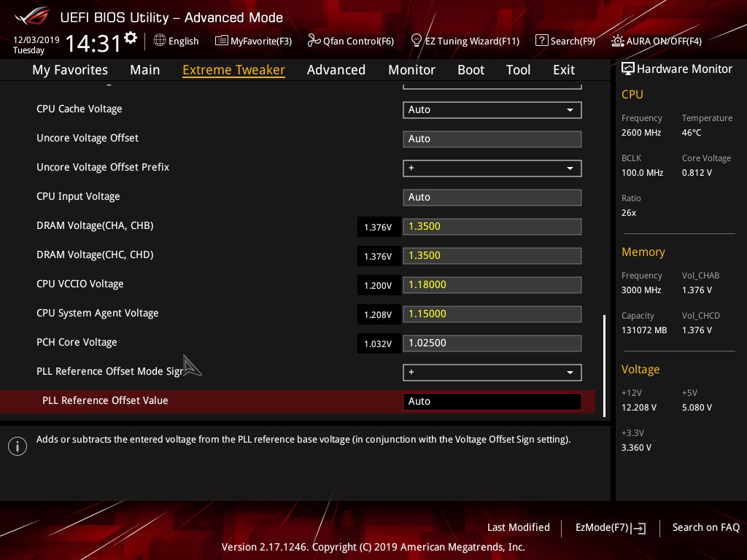Select the Exit tab
The image size is (747, 560).
point(564,70)
